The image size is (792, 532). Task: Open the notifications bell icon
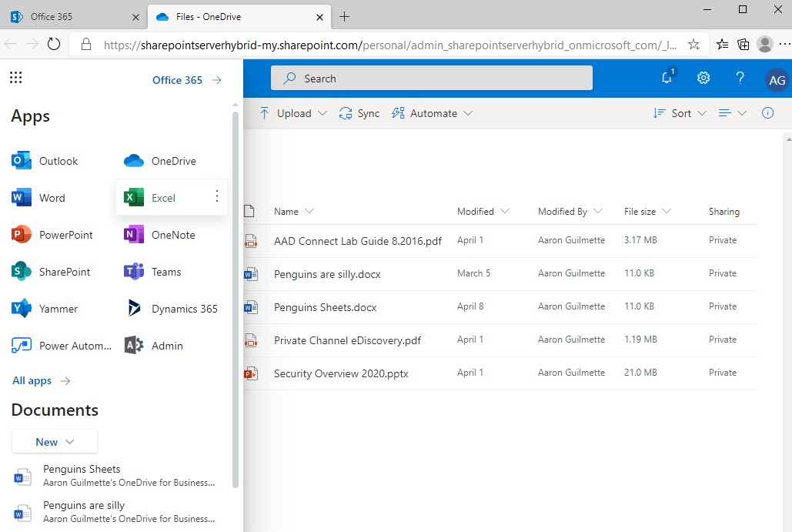tap(667, 78)
